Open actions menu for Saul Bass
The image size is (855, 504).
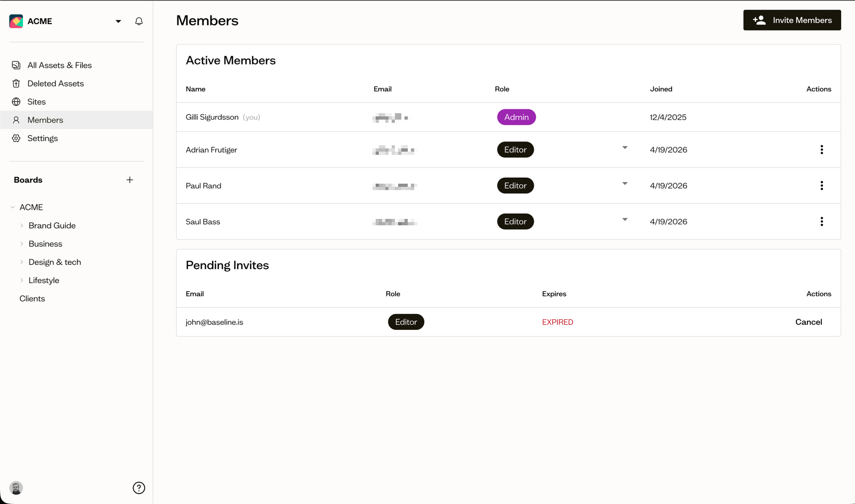point(822,222)
